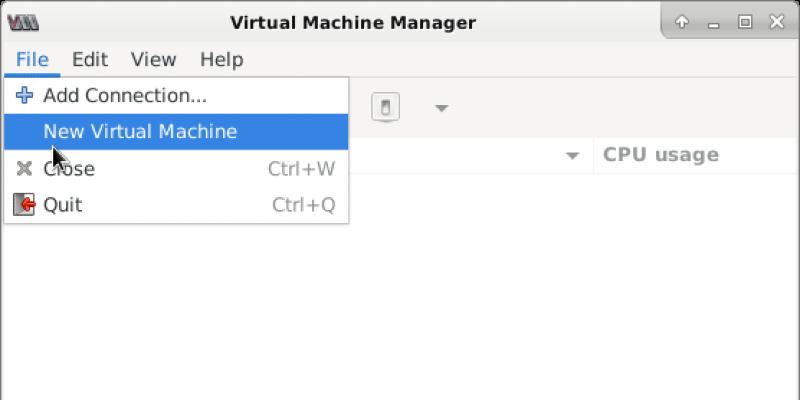800x400 pixels.
Task: Collapse the open File menu
Action: click(32, 60)
